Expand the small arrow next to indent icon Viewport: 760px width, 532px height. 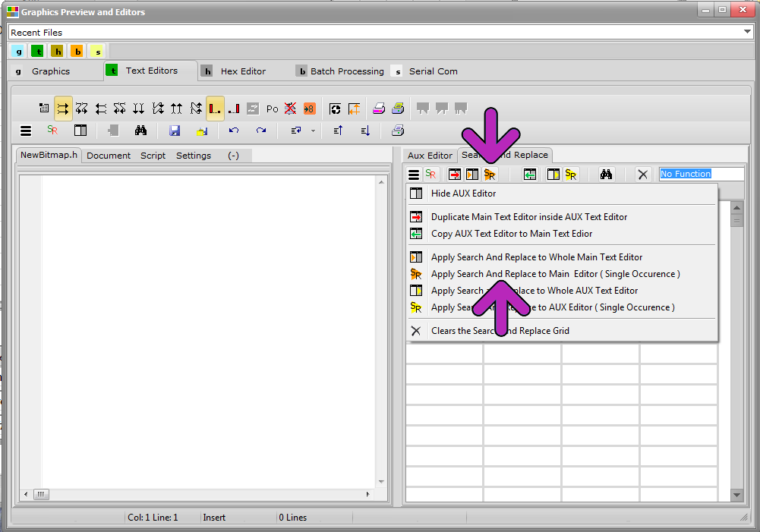click(313, 131)
